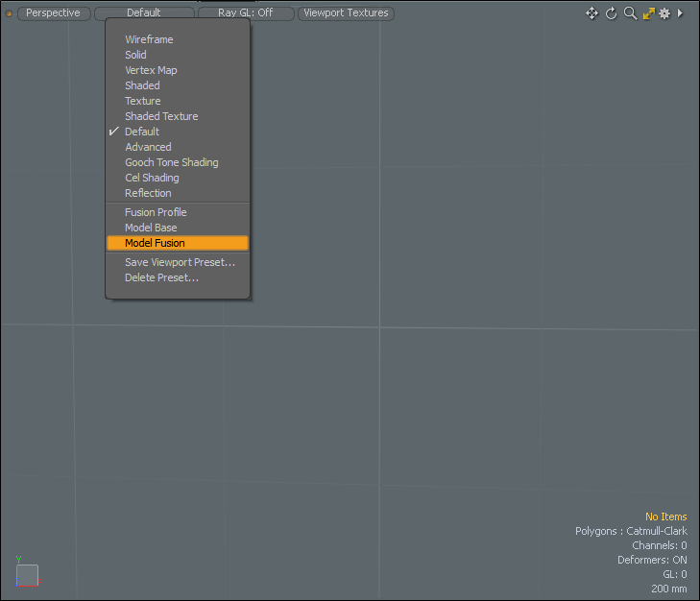The image size is (700, 601).
Task: Click Delete Preset... entry
Action: coord(161,277)
